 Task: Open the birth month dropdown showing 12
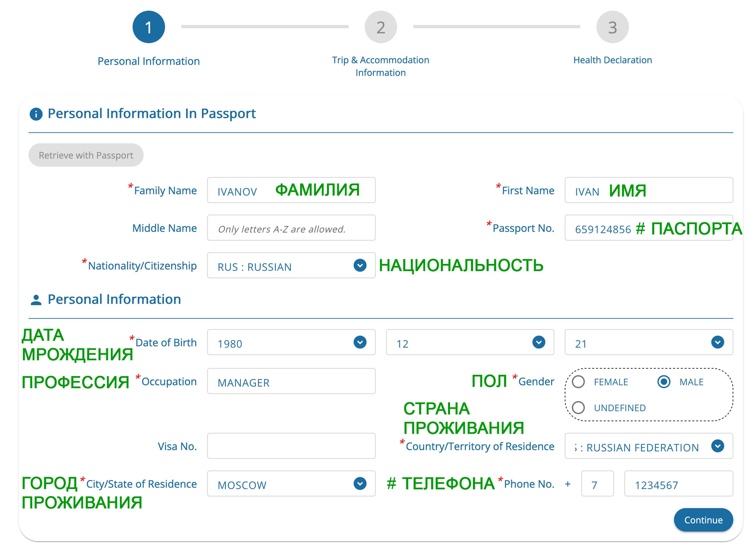[539, 342]
